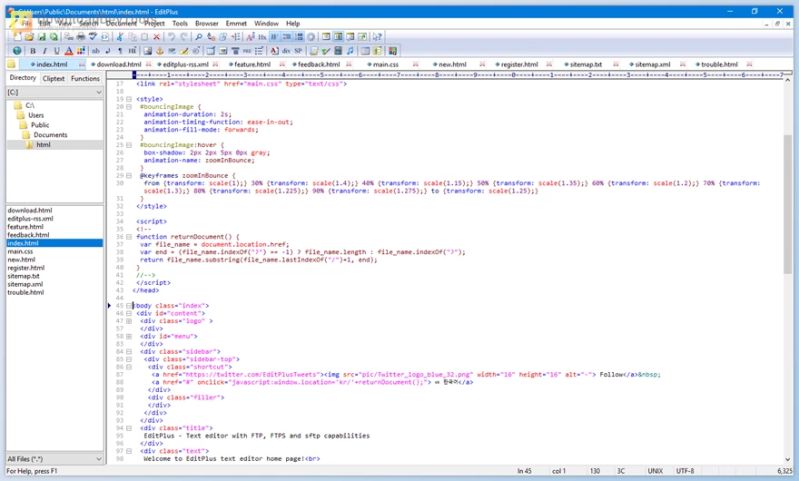Click the Cut scissors icon
Viewport: 799px width, 481px height.
tap(120, 37)
